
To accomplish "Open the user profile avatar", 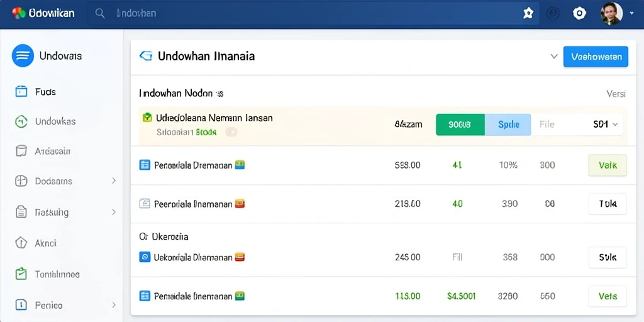I will (x=611, y=14).
